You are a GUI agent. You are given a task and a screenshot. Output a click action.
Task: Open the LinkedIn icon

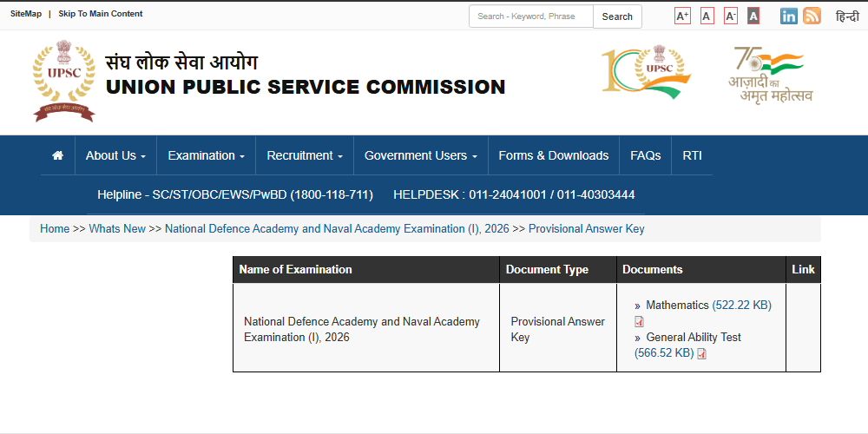tap(789, 16)
